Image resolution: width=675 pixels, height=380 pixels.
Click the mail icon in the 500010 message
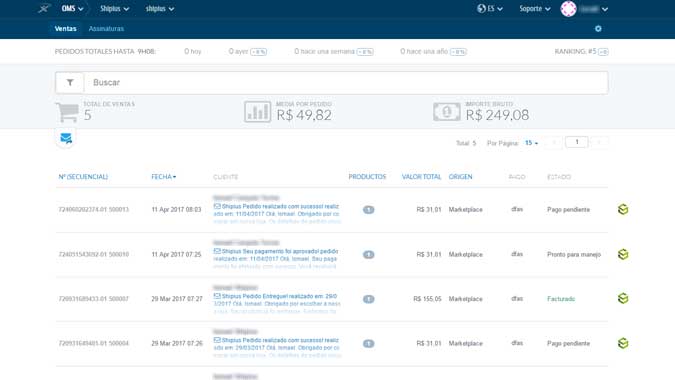[217, 251]
